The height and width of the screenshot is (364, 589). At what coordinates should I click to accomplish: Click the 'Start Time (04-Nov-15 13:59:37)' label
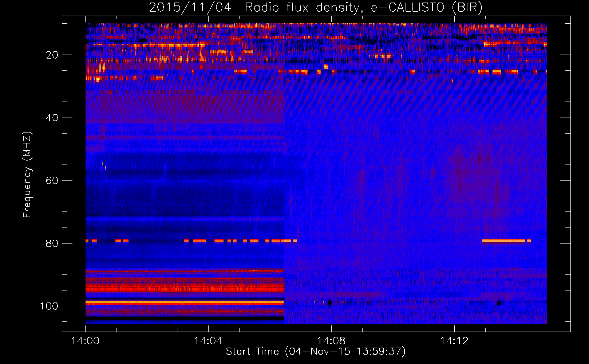click(316, 351)
